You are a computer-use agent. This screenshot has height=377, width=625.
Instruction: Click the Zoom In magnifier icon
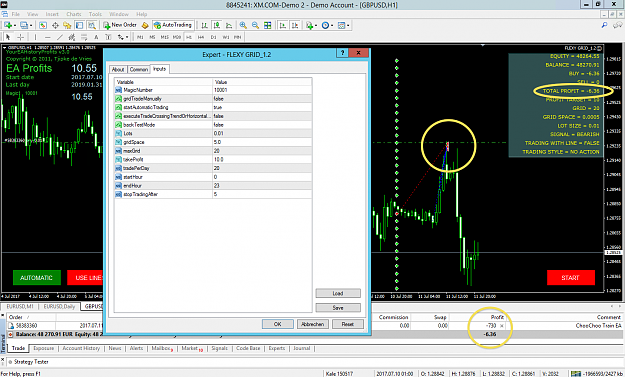coord(243,25)
